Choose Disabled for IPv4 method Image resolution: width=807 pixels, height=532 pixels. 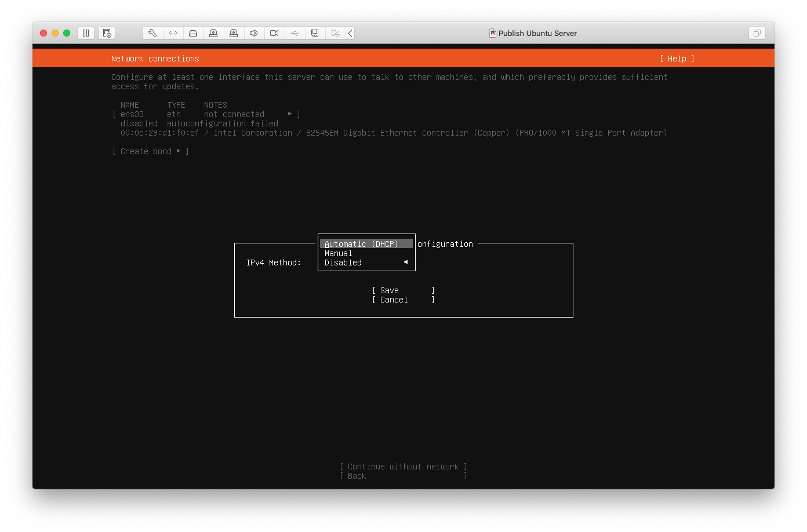(343, 263)
